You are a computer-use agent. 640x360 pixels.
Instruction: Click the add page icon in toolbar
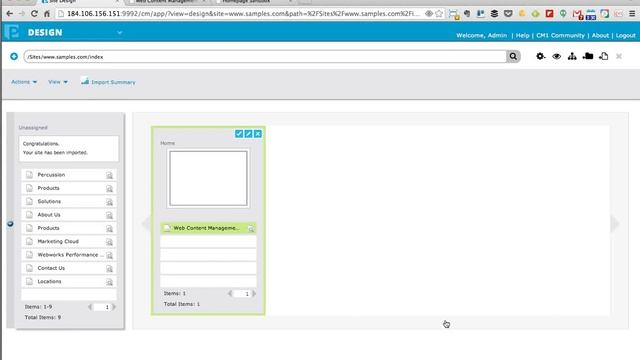(604, 56)
